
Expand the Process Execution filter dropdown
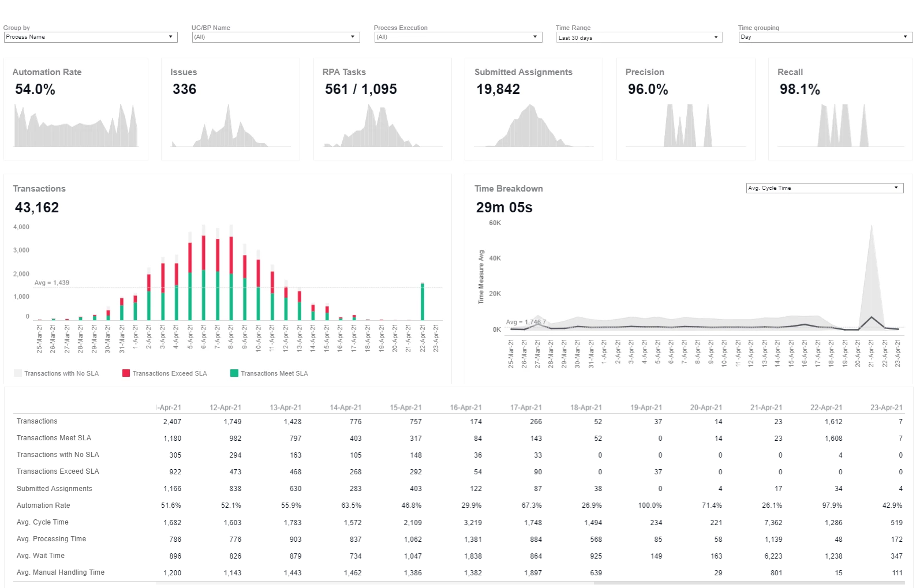pyautogui.click(x=458, y=37)
